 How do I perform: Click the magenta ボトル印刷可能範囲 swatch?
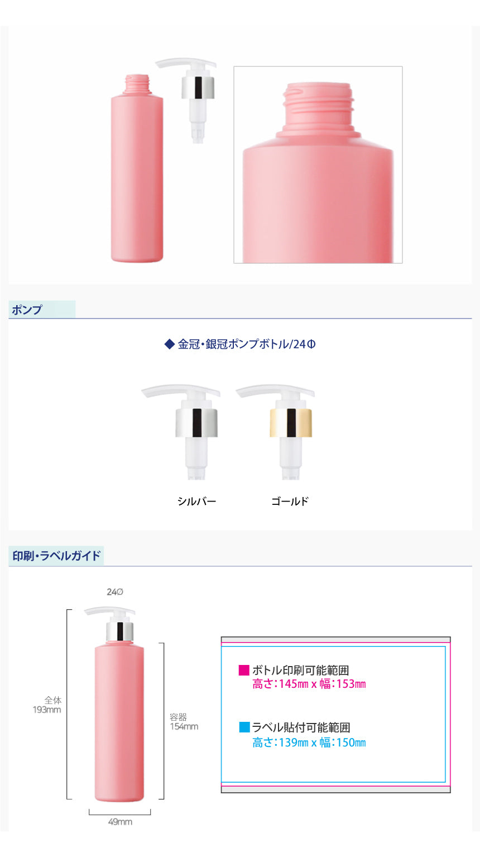click(x=244, y=670)
